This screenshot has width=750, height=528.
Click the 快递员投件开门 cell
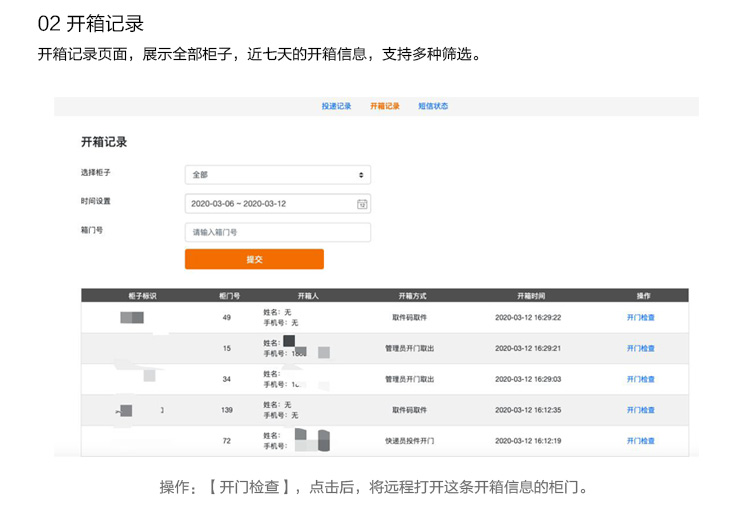point(412,441)
